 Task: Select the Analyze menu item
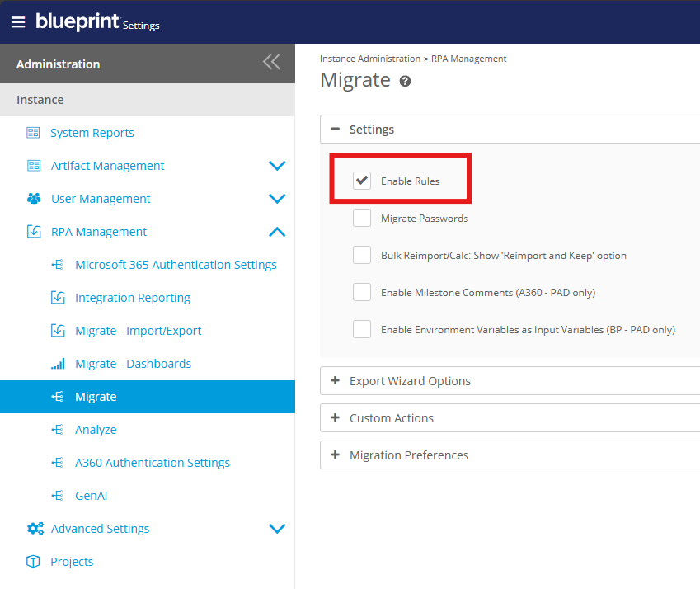click(96, 430)
